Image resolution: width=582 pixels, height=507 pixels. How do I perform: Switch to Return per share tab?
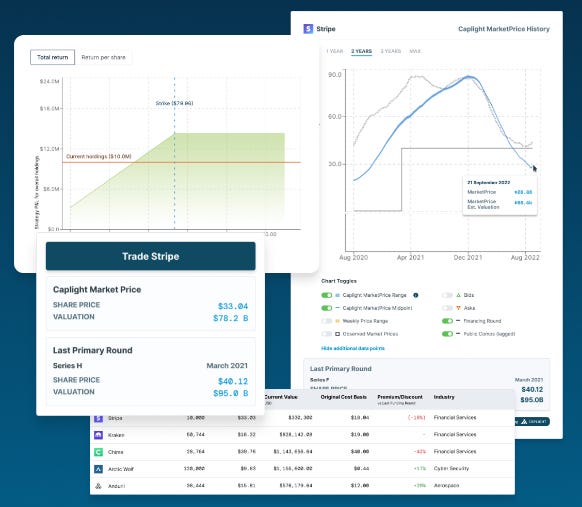pyautogui.click(x=103, y=57)
